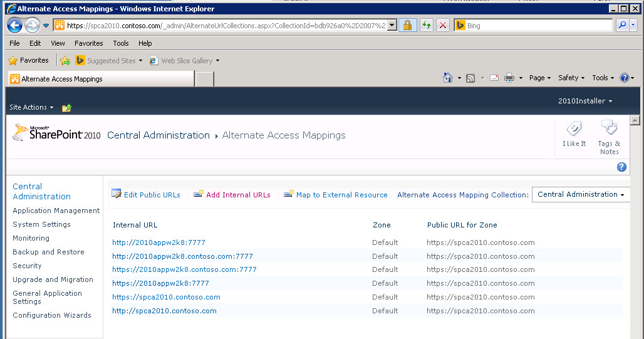The width and height of the screenshot is (644, 339).
Task: Click the IE Help question mark icon
Action: tap(625, 78)
